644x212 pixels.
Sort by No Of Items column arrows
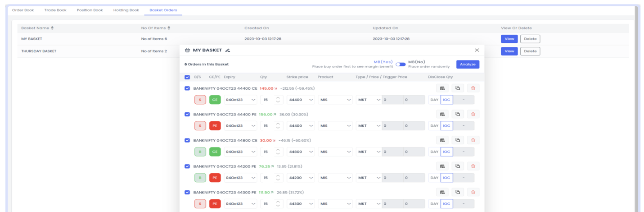point(169,28)
